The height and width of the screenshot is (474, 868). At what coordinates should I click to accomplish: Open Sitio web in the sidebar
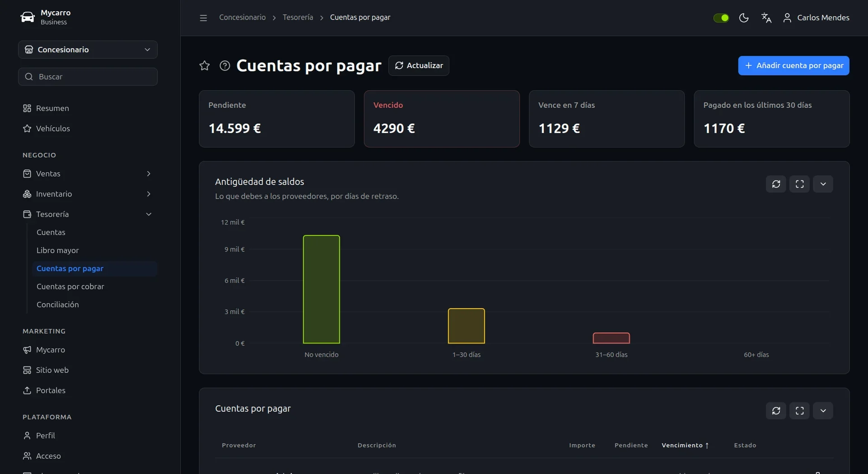point(88,371)
